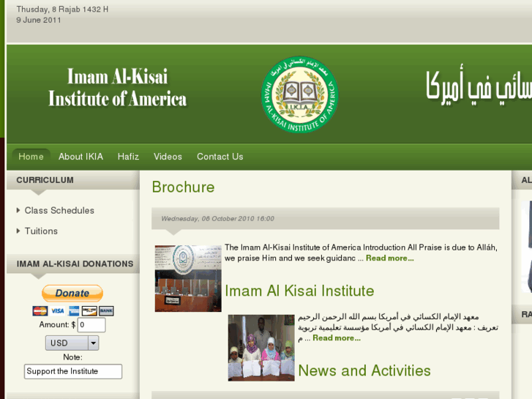Screen dimensions: 532x399
Task: Click the IMAM AL-KISAI DONATIONS heading
Action: click(75, 264)
